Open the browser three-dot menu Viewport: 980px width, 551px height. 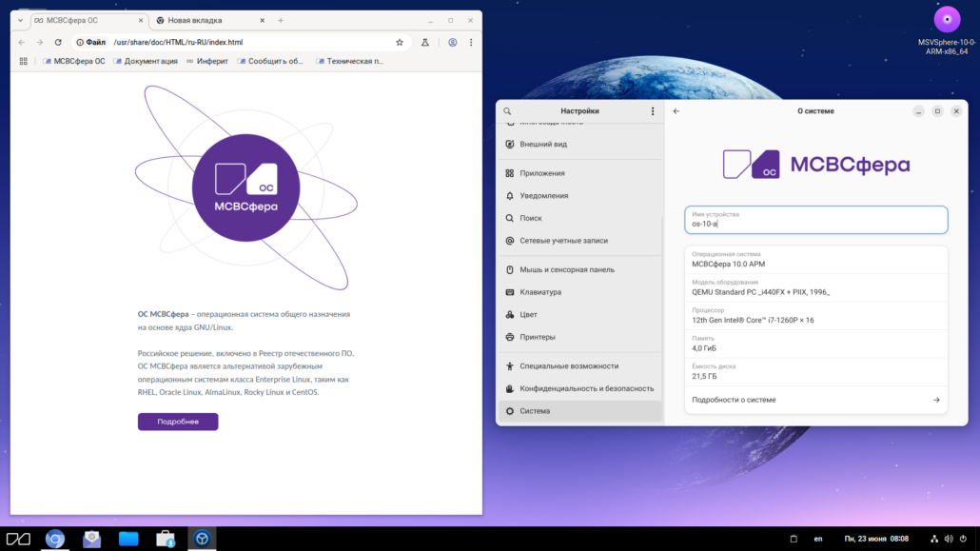[471, 42]
